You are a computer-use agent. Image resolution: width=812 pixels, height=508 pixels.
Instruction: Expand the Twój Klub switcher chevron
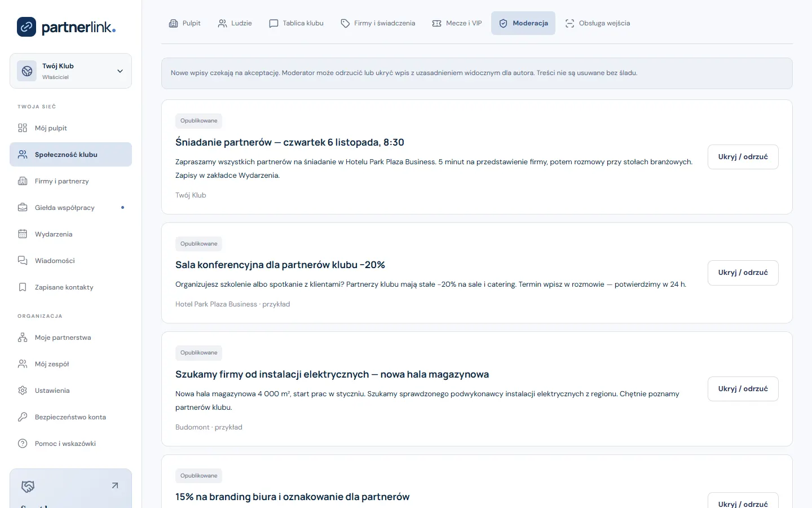pyautogui.click(x=120, y=71)
